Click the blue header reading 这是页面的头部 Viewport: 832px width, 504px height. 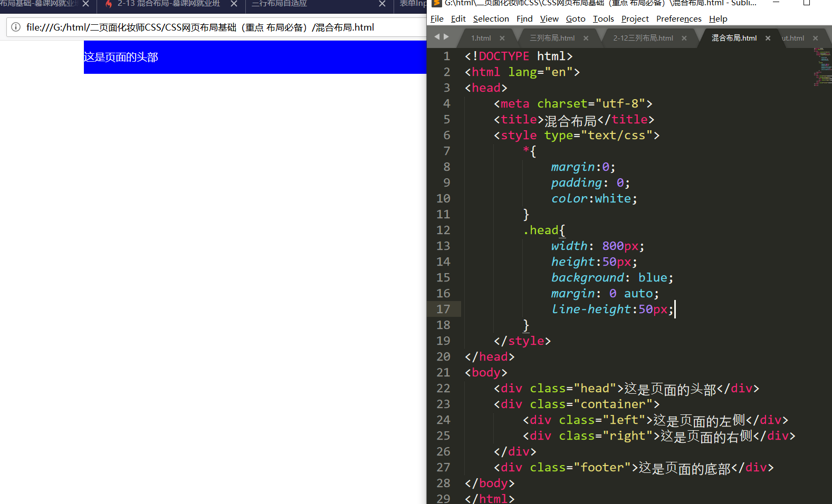pos(255,57)
